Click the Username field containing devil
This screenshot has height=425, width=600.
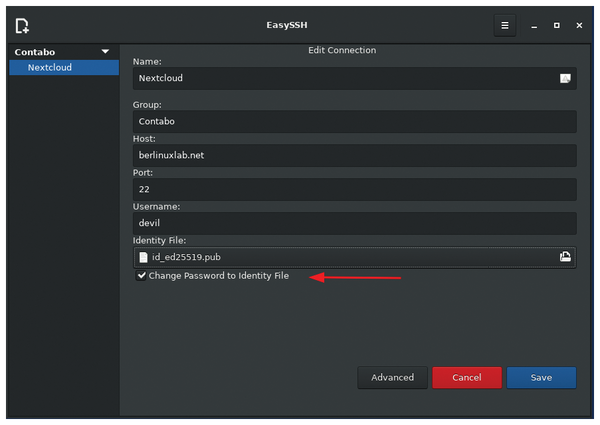pyautogui.click(x=354, y=223)
